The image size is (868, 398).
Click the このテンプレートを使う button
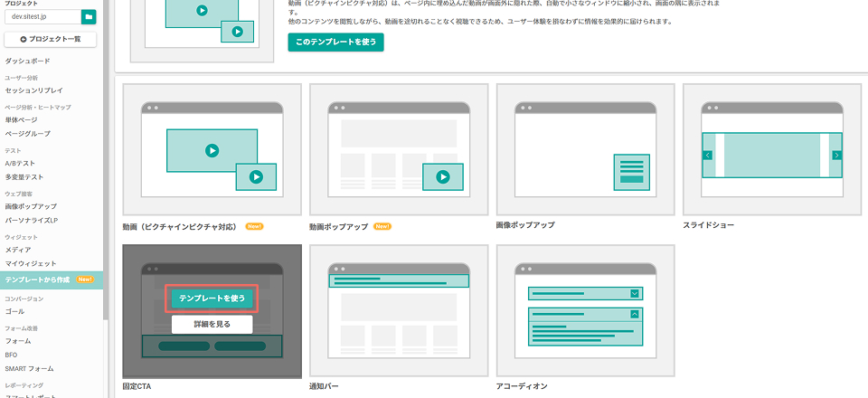tap(335, 43)
